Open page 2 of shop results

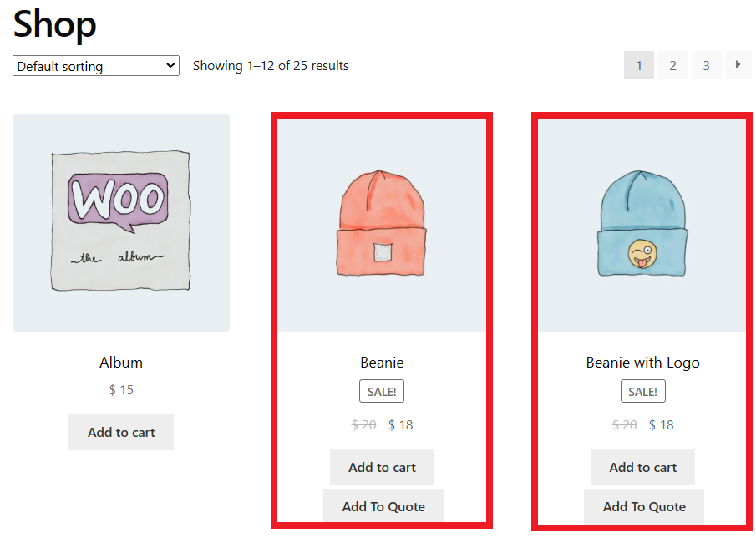click(672, 65)
